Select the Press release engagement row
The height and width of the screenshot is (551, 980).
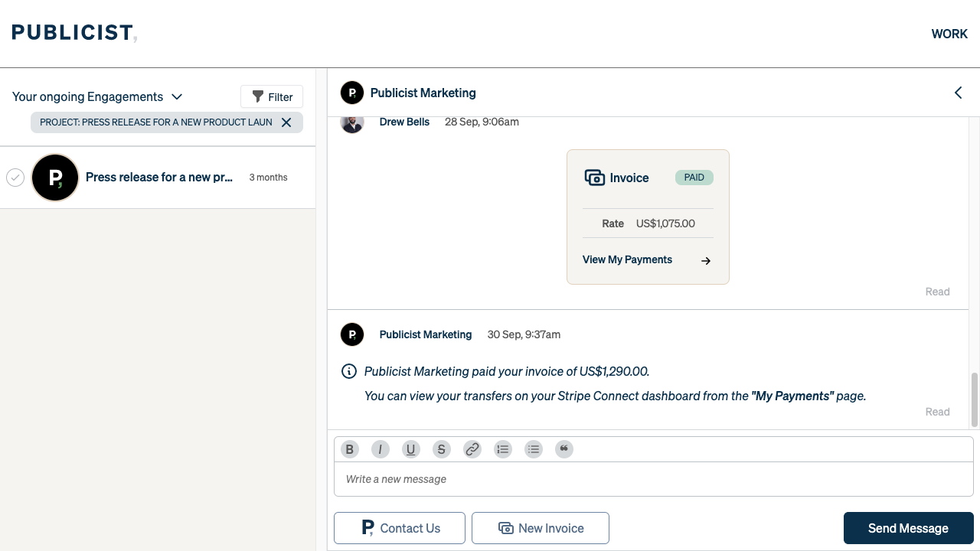158,178
